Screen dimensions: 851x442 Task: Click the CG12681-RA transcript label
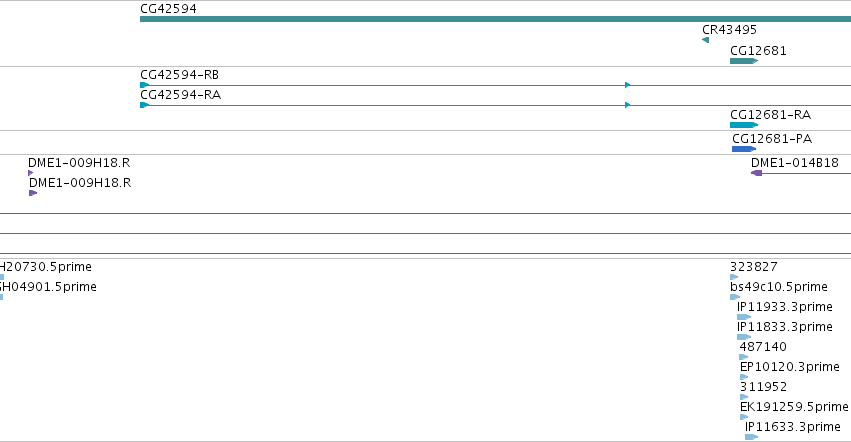(770, 115)
